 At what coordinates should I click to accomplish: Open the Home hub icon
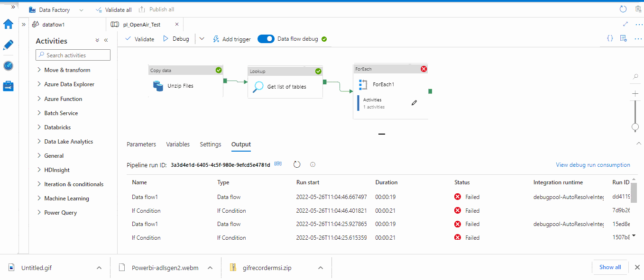tap(8, 24)
